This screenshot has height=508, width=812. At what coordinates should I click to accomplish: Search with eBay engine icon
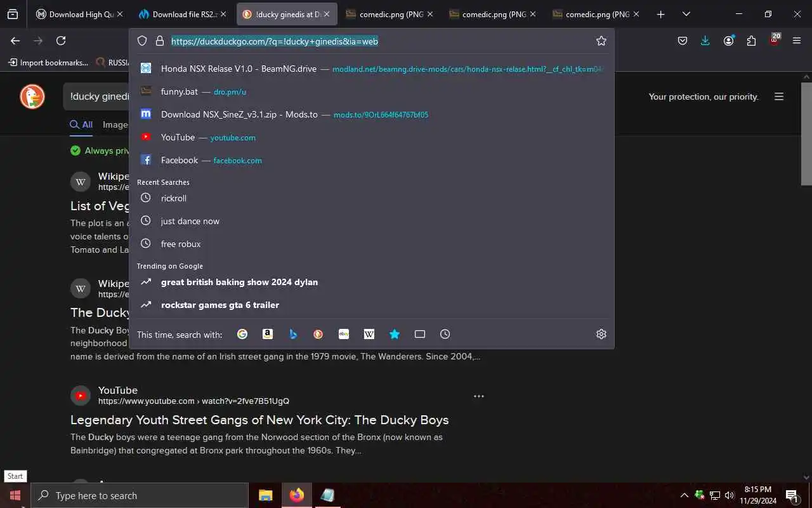coord(344,334)
